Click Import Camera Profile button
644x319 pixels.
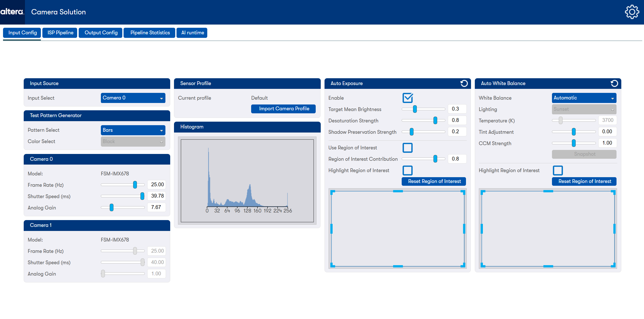click(284, 109)
